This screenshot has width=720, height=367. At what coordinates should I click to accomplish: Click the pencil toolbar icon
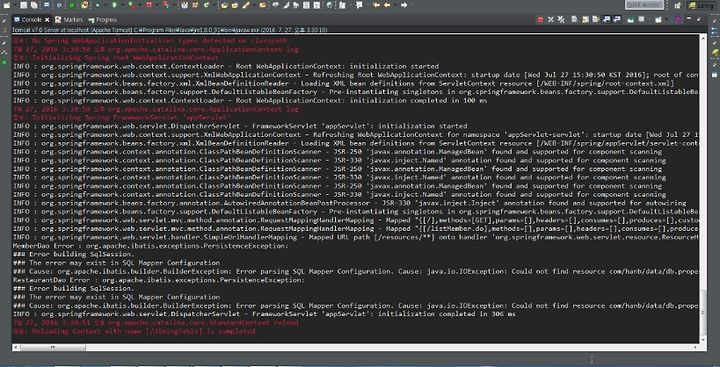point(245,5)
